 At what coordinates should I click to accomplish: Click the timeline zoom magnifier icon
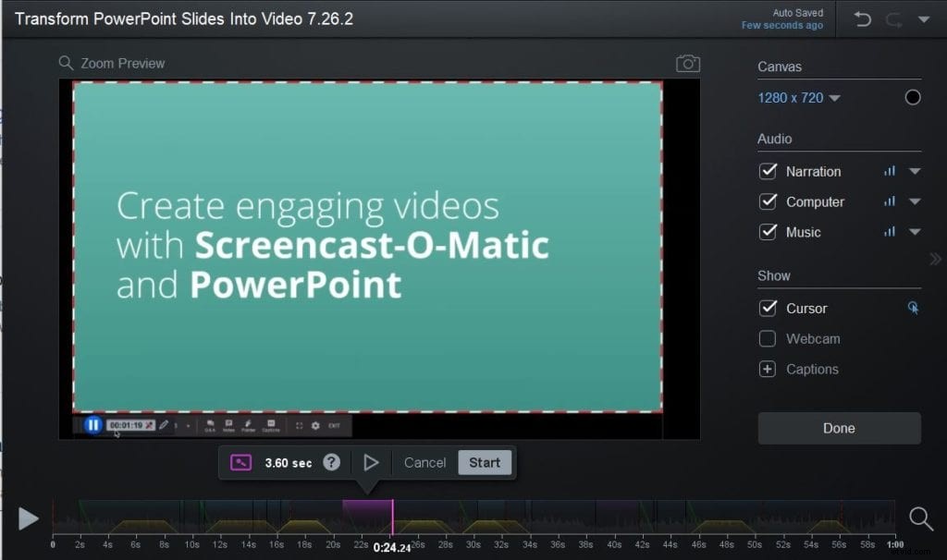point(922,518)
